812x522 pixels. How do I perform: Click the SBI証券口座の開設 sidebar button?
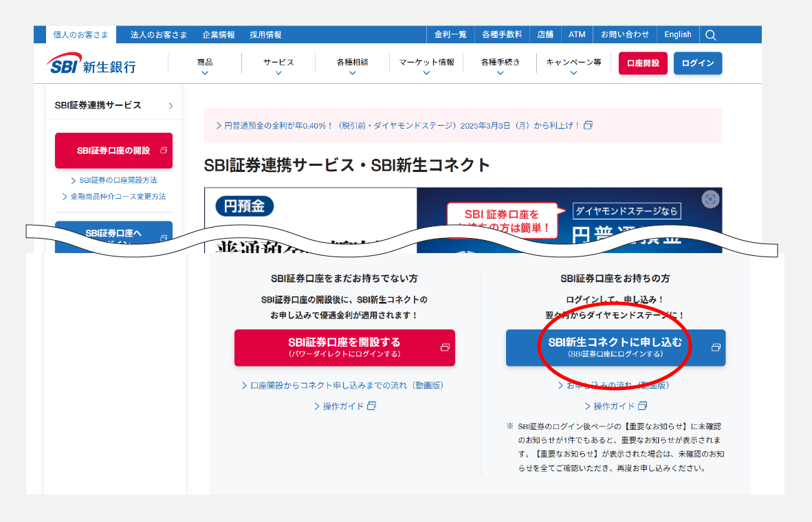point(113,150)
